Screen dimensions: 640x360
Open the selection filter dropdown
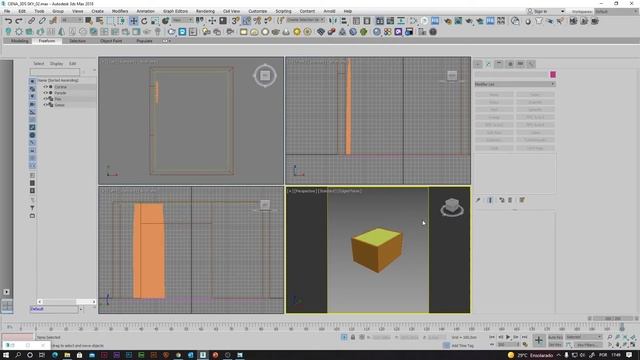72,20
